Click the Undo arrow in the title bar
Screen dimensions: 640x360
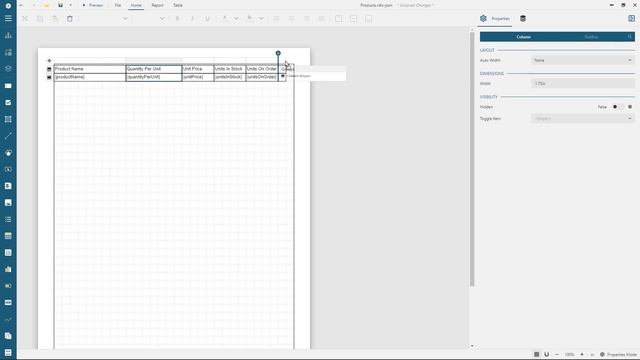[x=21, y=5]
